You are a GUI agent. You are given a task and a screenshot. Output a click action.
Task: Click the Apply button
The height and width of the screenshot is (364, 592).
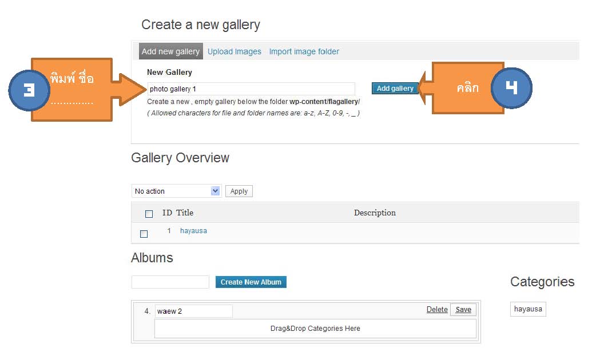pyautogui.click(x=239, y=191)
